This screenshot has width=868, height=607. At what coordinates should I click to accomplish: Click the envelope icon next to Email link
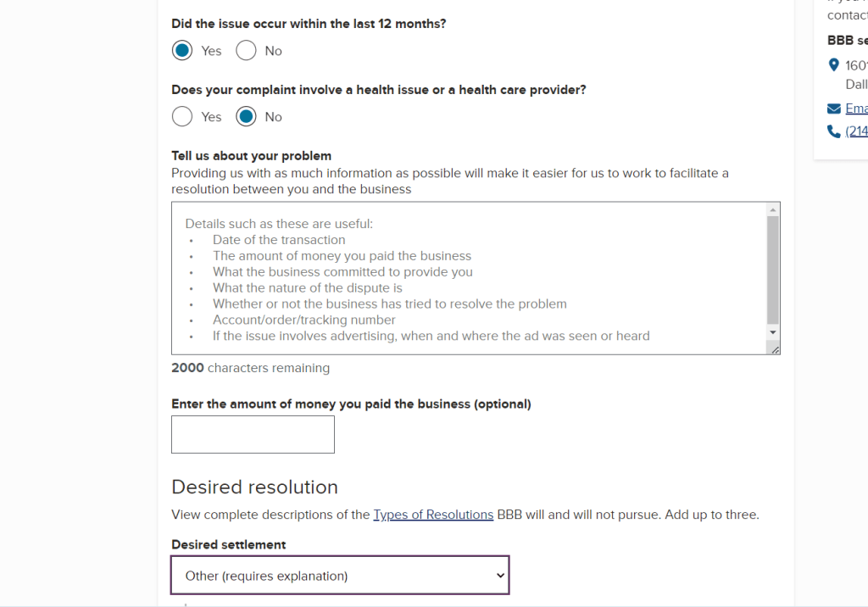832,108
